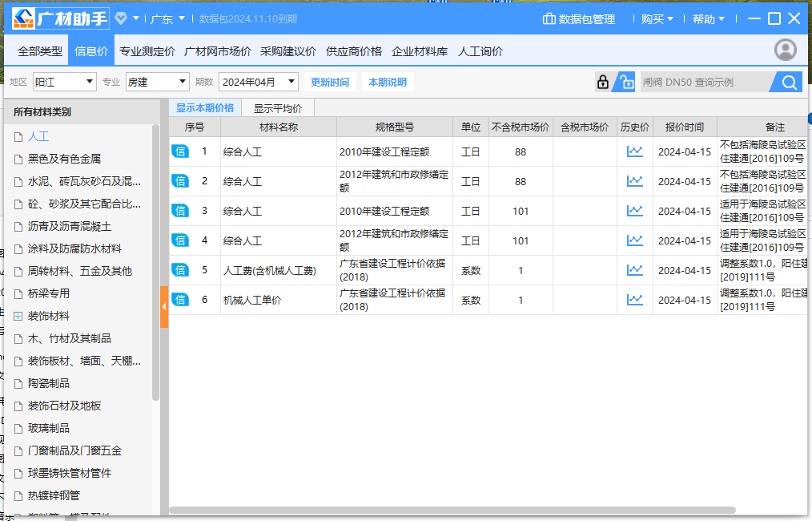This screenshot has width=812, height=521.
Task: Click the 不含税市场价 column header
Action: pyautogui.click(x=521, y=127)
